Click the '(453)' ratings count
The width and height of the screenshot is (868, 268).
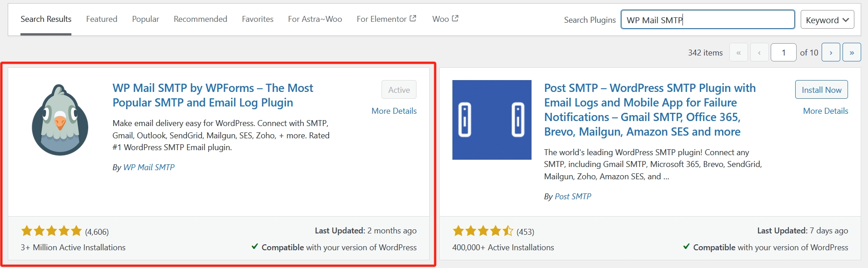[525, 232]
